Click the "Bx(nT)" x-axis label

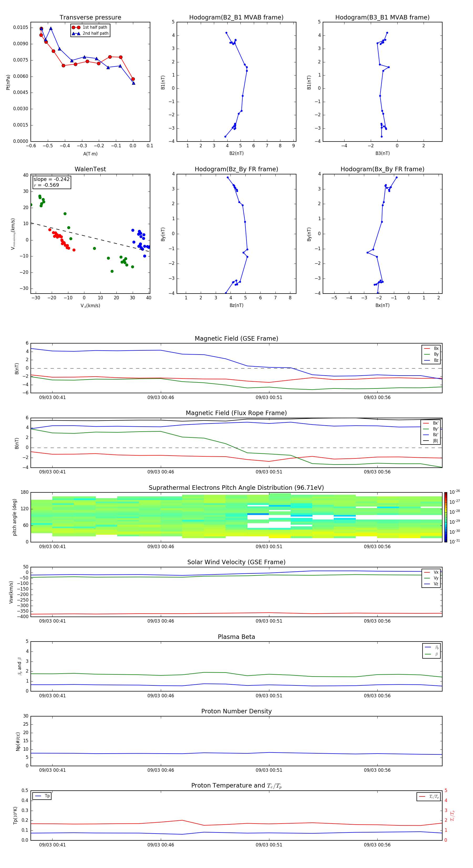point(382,305)
